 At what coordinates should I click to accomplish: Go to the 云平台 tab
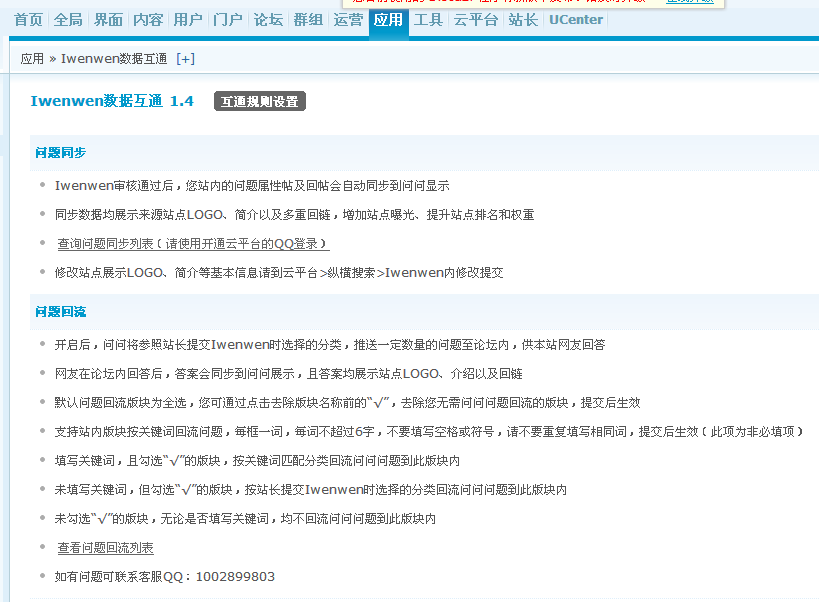tap(475, 20)
